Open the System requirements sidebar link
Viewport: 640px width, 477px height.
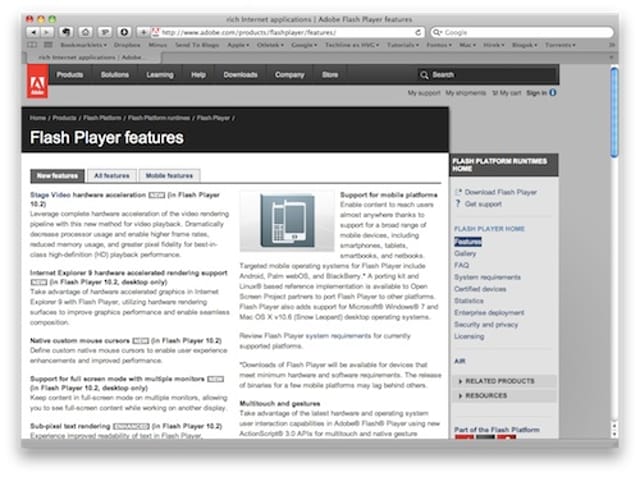[487, 277]
